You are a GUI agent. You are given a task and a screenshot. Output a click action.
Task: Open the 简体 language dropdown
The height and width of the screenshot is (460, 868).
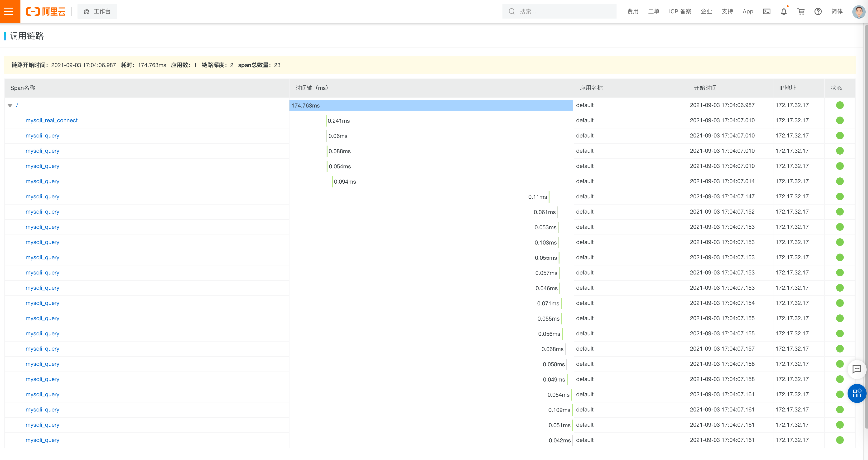pyautogui.click(x=837, y=11)
